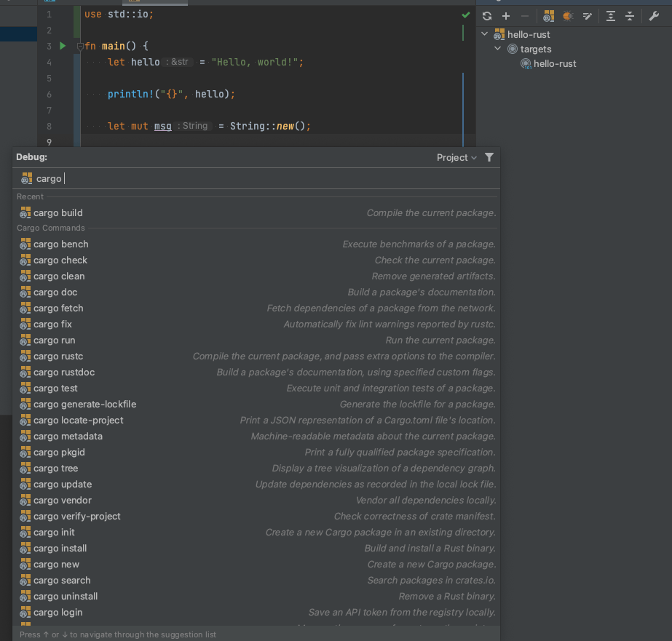The height and width of the screenshot is (641, 672).
Task: Toggle code folding for fn main
Action: [79, 46]
